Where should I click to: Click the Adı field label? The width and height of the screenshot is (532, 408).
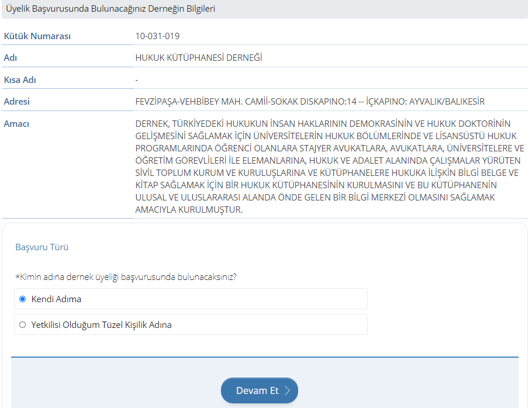(x=10, y=58)
